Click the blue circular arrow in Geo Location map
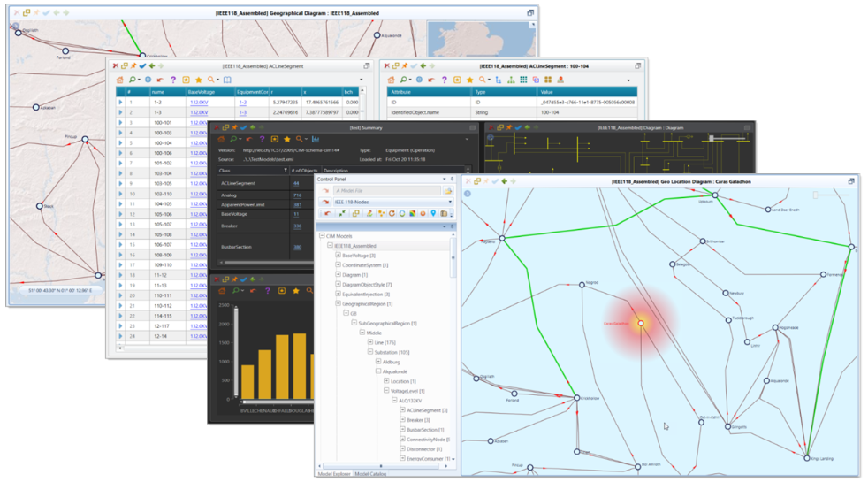Viewport: 868px width, 482px height. click(468, 194)
